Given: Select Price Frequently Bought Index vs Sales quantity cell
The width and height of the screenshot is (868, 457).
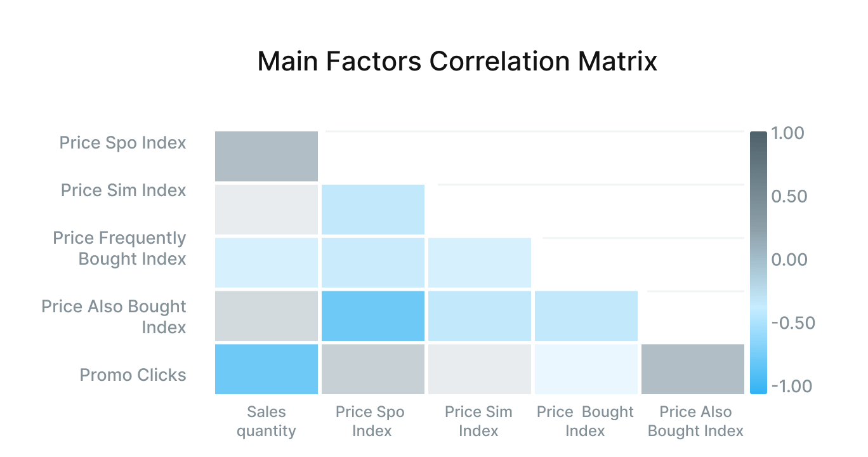Looking at the screenshot, I should coord(266,263).
